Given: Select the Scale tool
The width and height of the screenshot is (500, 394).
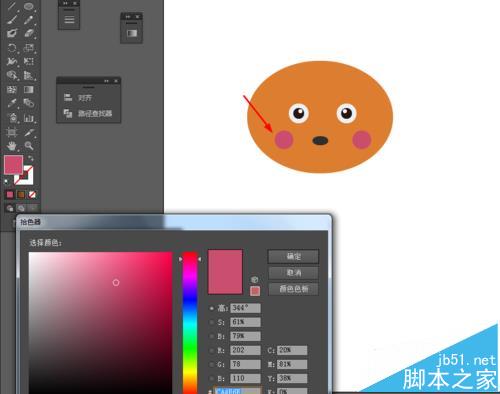Looking at the screenshot, I should (x=29, y=48).
